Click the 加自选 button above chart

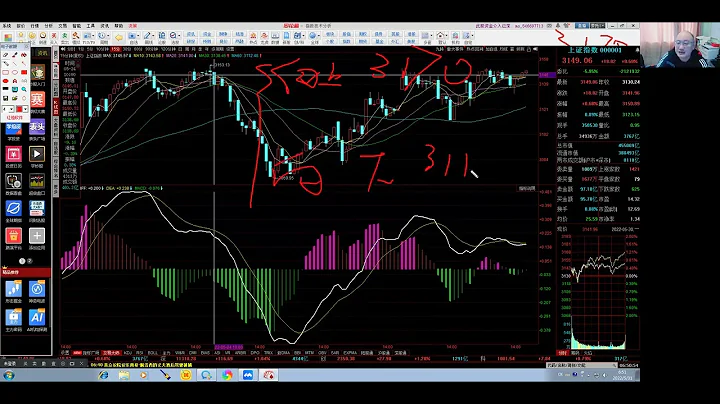click(x=491, y=49)
